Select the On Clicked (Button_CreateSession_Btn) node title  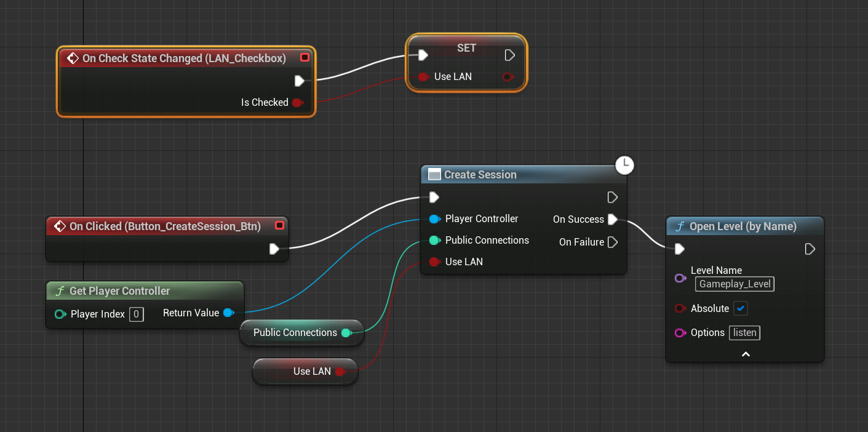tap(165, 226)
